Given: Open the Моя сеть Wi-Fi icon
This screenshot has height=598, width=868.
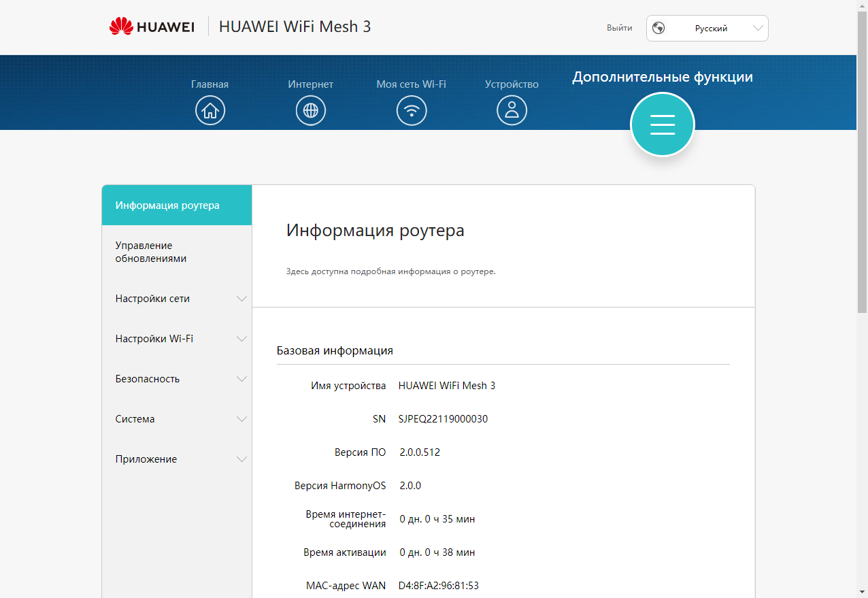Looking at the screenshot, I should coord(412,110).
